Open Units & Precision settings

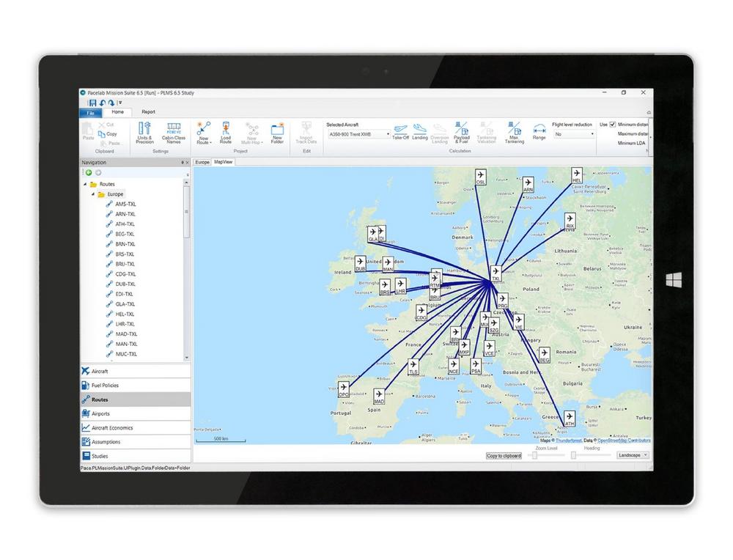[x=144, y=133]
